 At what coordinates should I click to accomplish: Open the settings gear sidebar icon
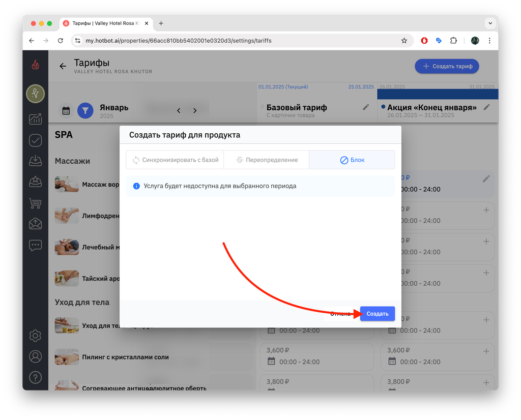pos(35,336)
